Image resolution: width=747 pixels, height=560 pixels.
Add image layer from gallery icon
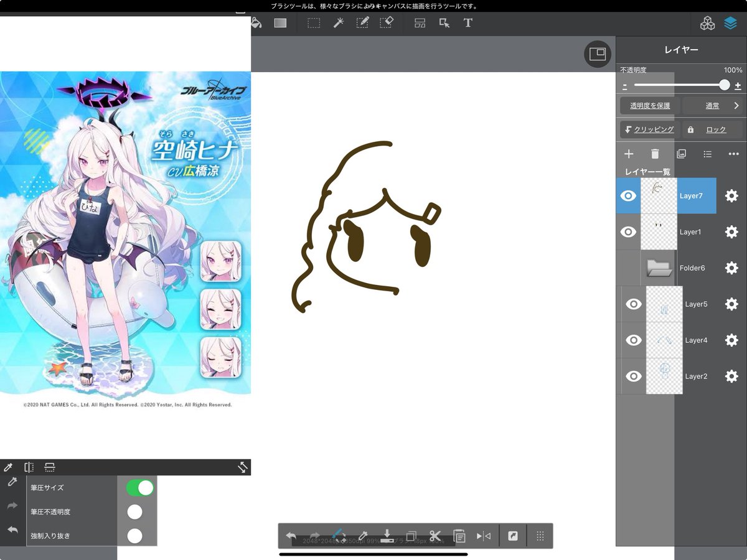(x=681, y=154)
